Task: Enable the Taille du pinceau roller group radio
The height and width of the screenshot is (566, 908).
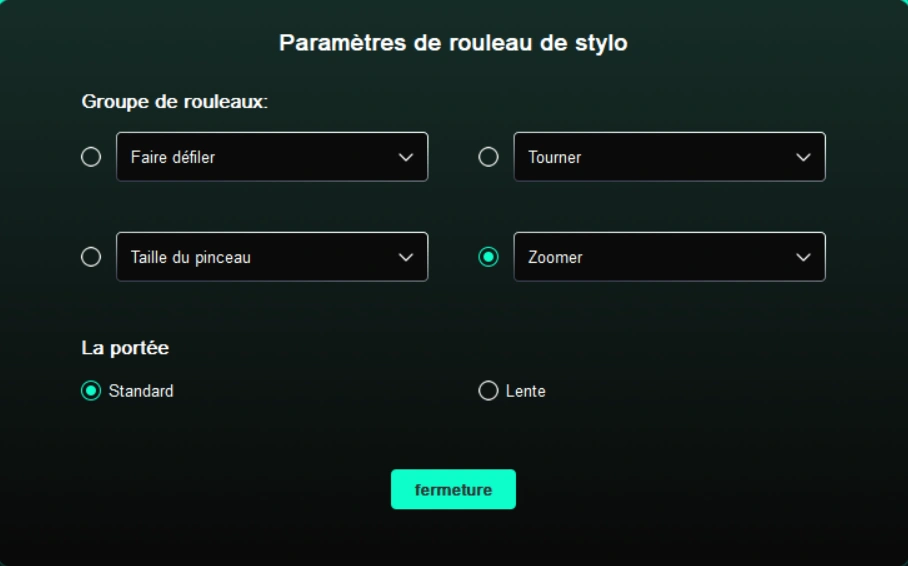Action: 91,257
